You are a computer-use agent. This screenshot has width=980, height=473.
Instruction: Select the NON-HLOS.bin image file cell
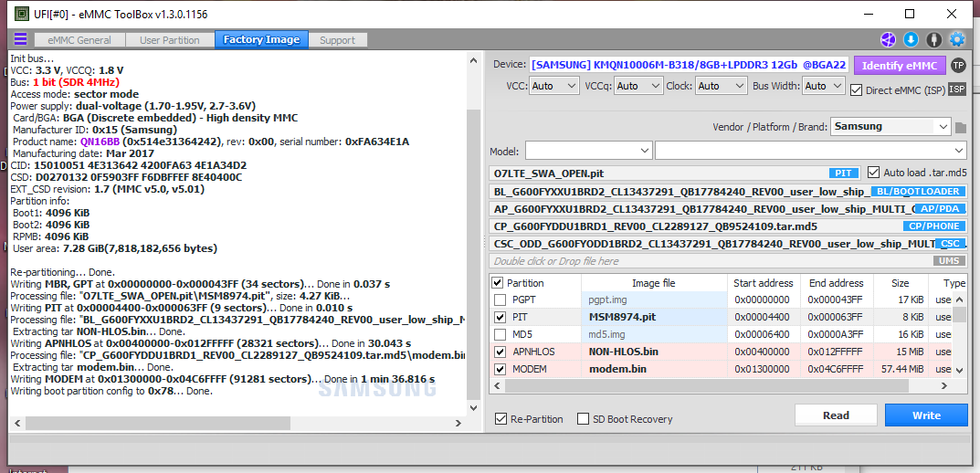(654, 352)
